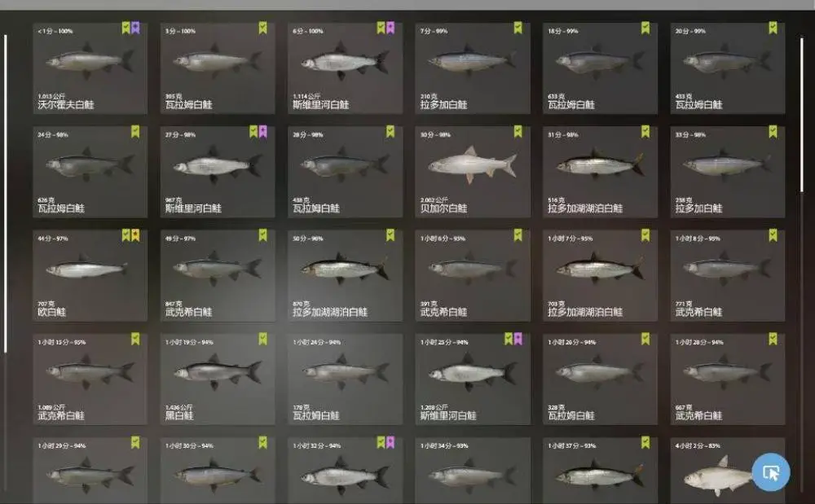Screen dimensions: 815x504
Task: Click the purple star badge on 沃尔霍夫白鲑 card
Action: tap(135, 28)
